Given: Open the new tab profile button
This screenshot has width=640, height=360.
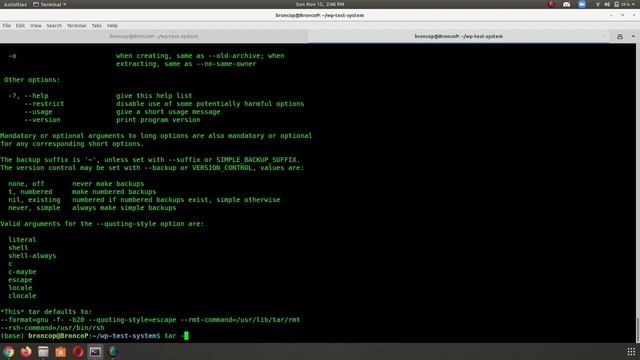Looking at the screenshot, I should 620,36.
